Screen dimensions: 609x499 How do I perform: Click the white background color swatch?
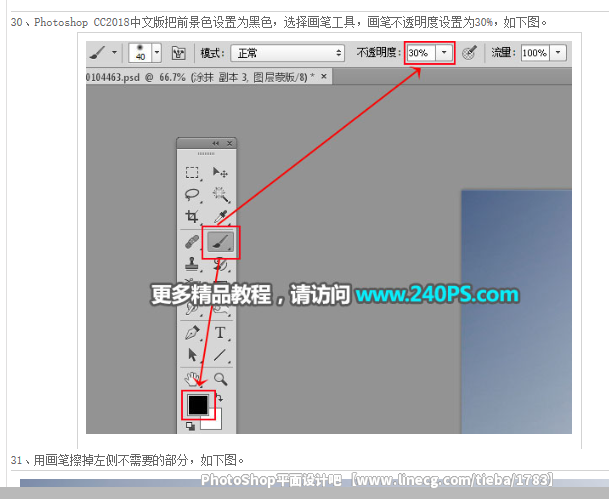tap(216, 422)
